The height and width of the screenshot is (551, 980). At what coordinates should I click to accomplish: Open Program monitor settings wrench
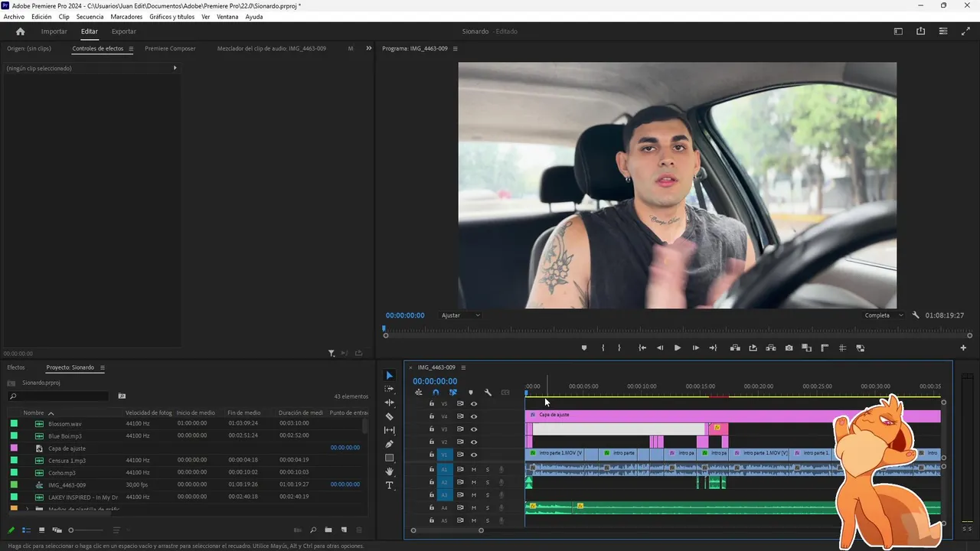[915, 315]
